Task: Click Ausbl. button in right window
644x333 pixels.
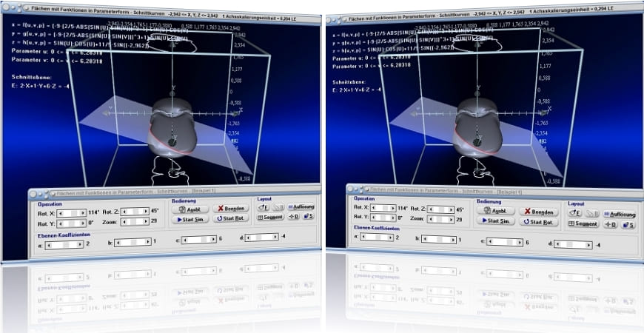Action: pos(496,211)
